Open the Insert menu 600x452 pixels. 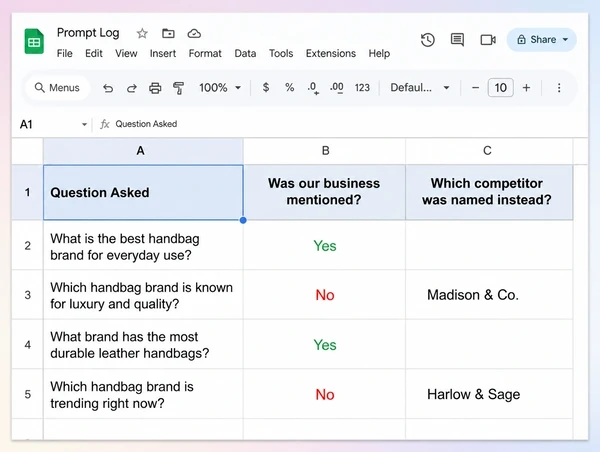(x=163, y=53)
